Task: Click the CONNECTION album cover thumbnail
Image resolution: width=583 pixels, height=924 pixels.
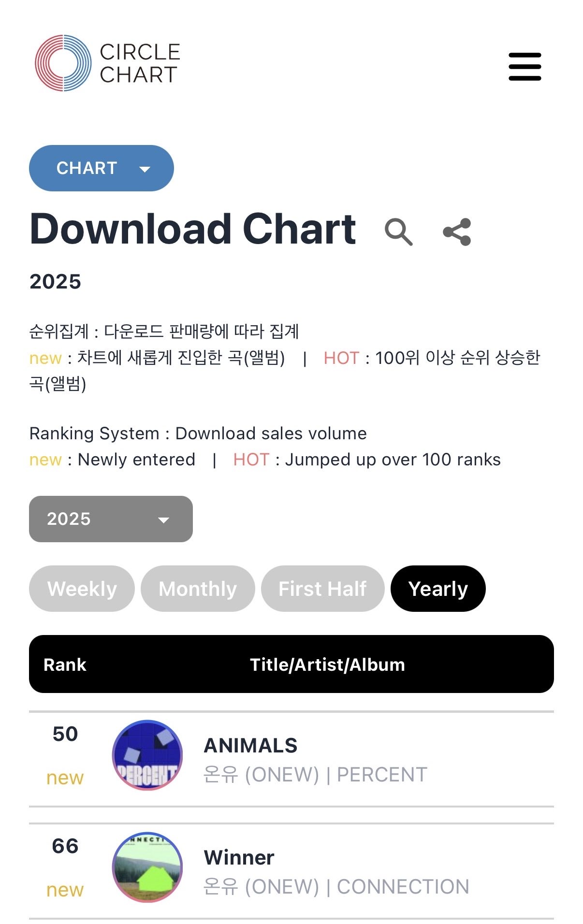Action: 147,867
